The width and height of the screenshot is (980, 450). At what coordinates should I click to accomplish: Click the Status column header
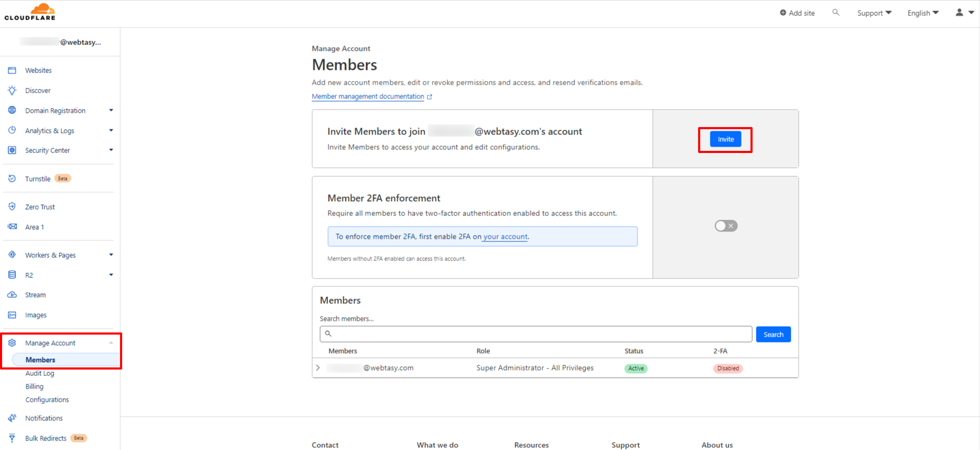click(634, 351)
